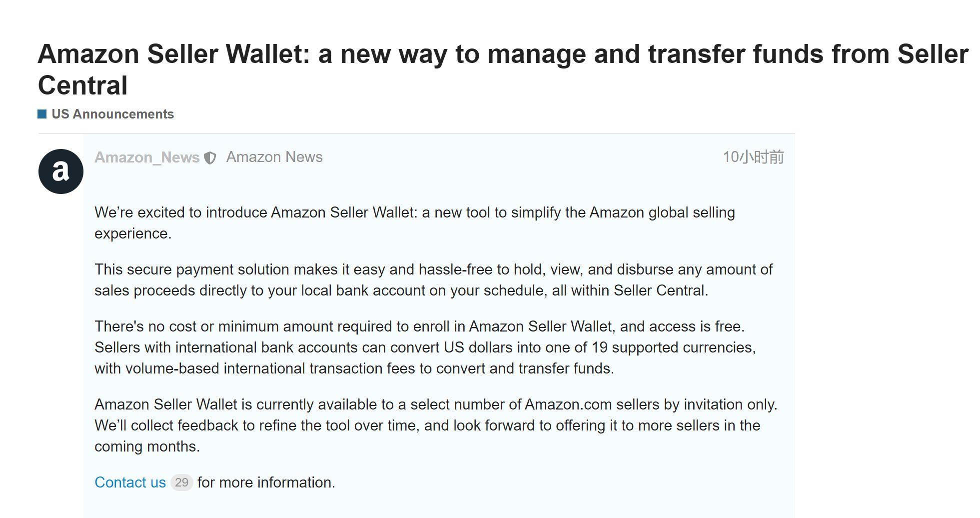
Task: Click the Amazon Seller Wallet topic title
Action: (x=503, y=69)
